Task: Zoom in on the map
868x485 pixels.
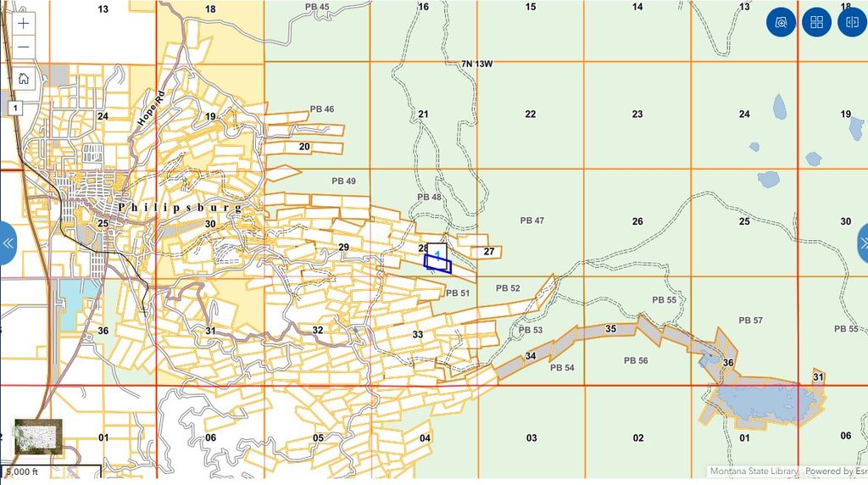Action: [24, 24]
